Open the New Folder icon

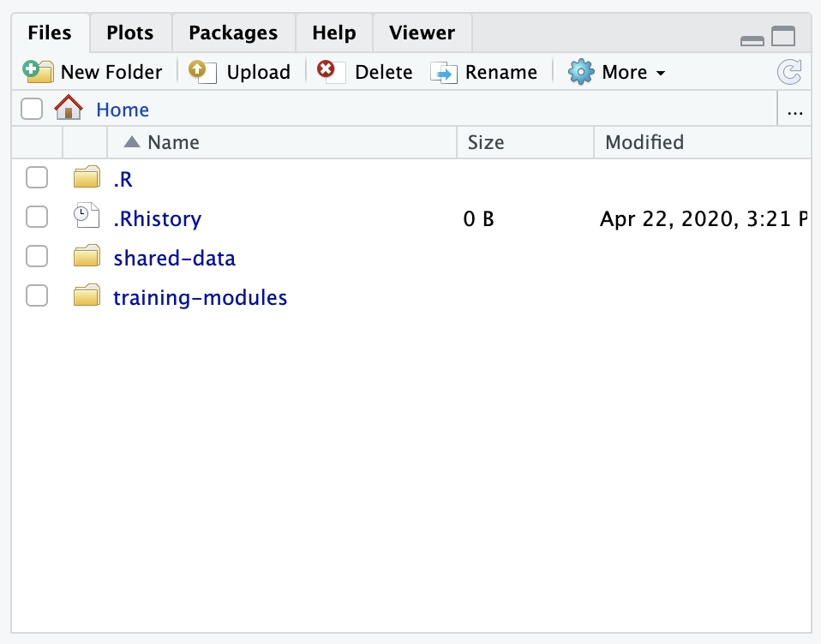point(38,71)
